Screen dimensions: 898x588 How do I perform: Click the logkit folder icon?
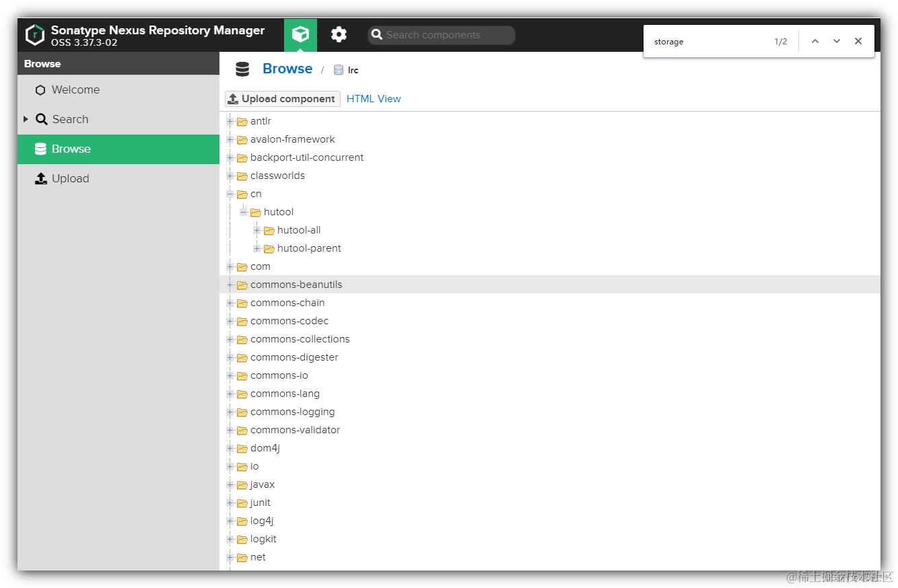pyautogui.click(x=242, y=540)
